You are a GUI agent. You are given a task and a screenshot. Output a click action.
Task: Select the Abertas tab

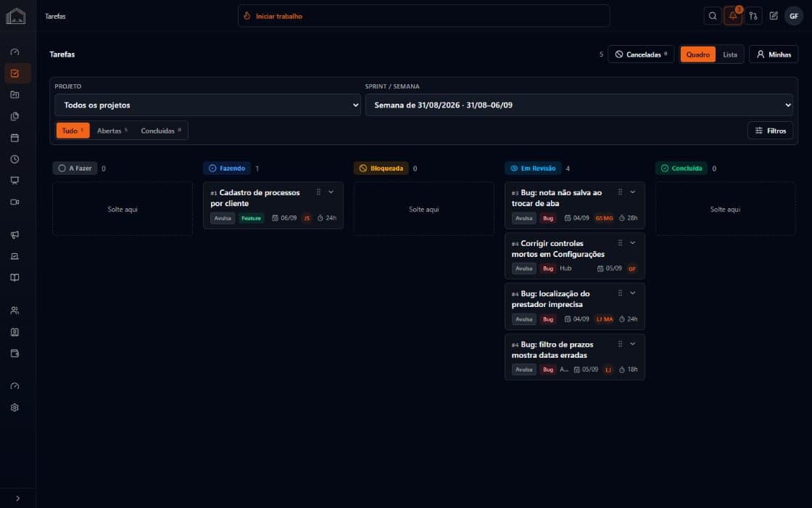coord(112,131)
